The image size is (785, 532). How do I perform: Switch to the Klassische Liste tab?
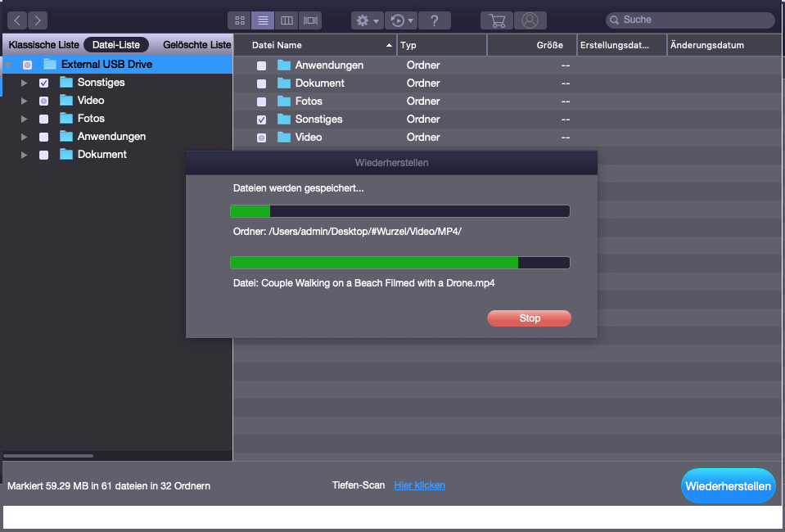pyautogui.click(x=43, y=44)
